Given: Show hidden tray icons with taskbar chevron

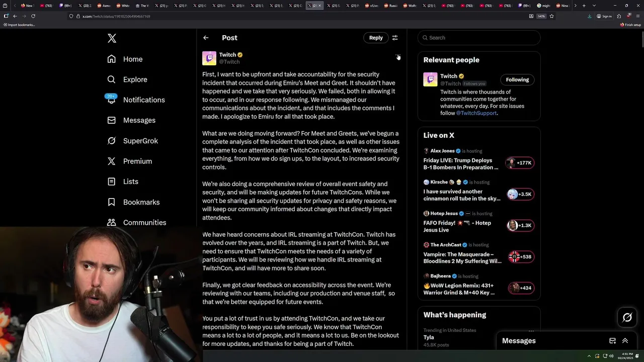Looking at the screenshot, I should (x=589, y=356).
